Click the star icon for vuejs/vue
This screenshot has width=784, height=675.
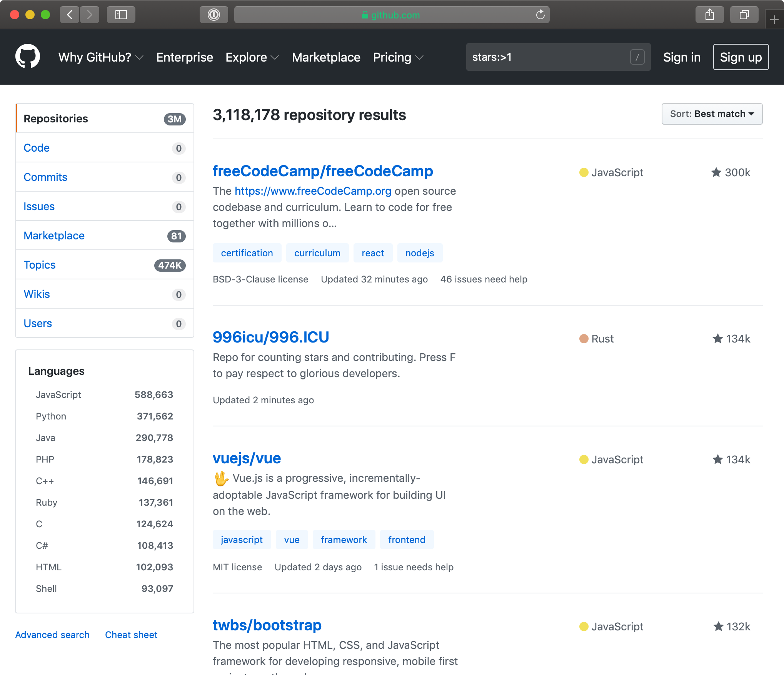tap(717, 459)
